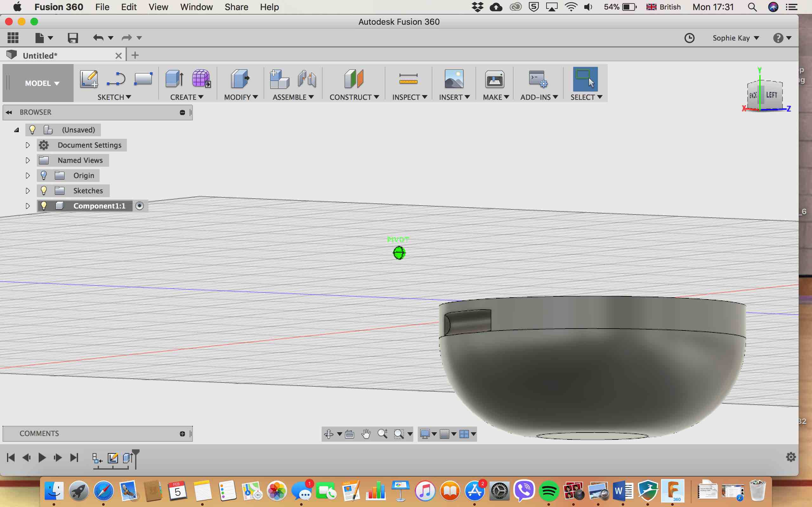Activate Component1:1 radio button
The image size is (812, 507).
coord(140,206)
